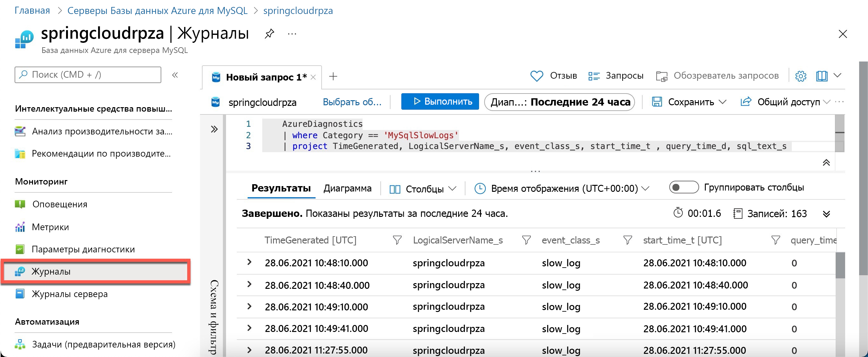868x357 pixels.
Task: Open Общий доступ sharing menu
Action: point(785,102)
